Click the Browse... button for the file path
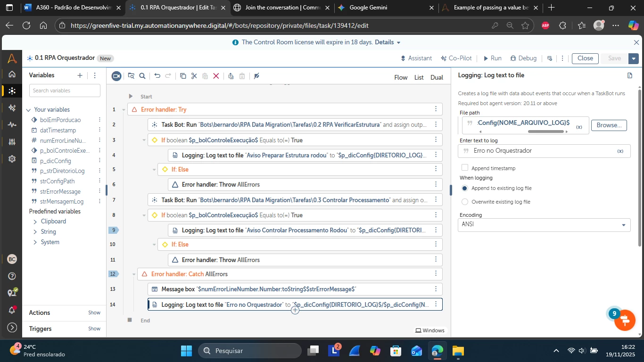The width and height of the screenshot is (644, 362). click(x=609, y=125)
